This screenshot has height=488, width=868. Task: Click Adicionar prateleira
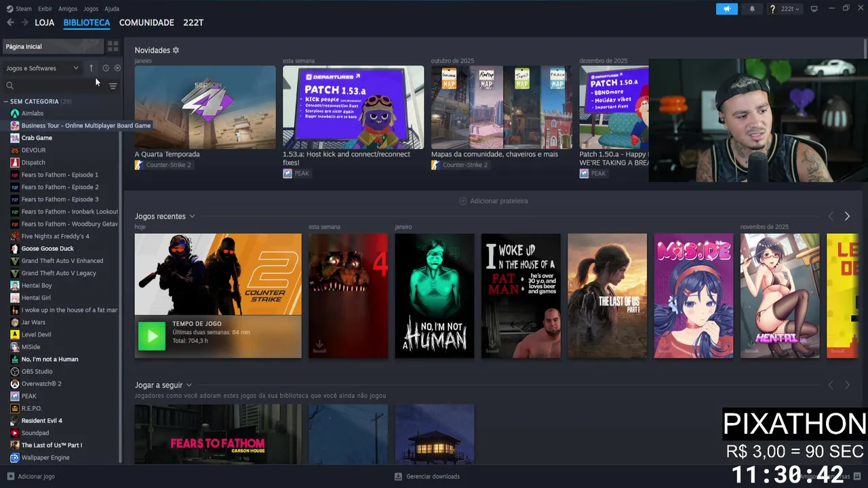[x=494, y=201]
